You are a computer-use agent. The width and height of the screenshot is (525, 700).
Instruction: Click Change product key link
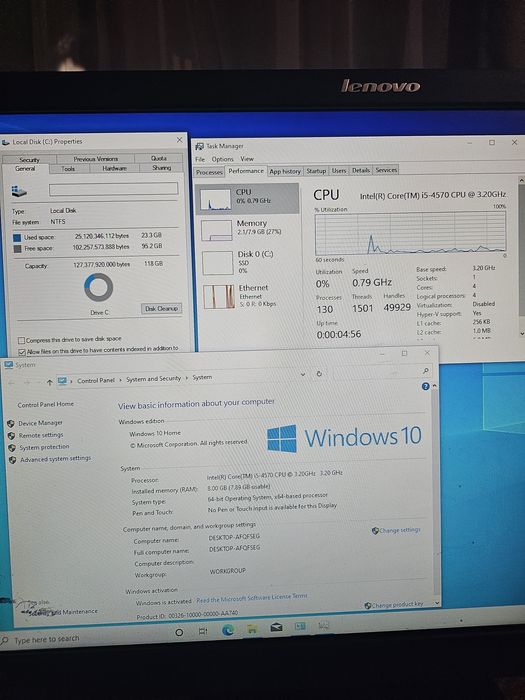pyautogui.click(x=397, y=605)
